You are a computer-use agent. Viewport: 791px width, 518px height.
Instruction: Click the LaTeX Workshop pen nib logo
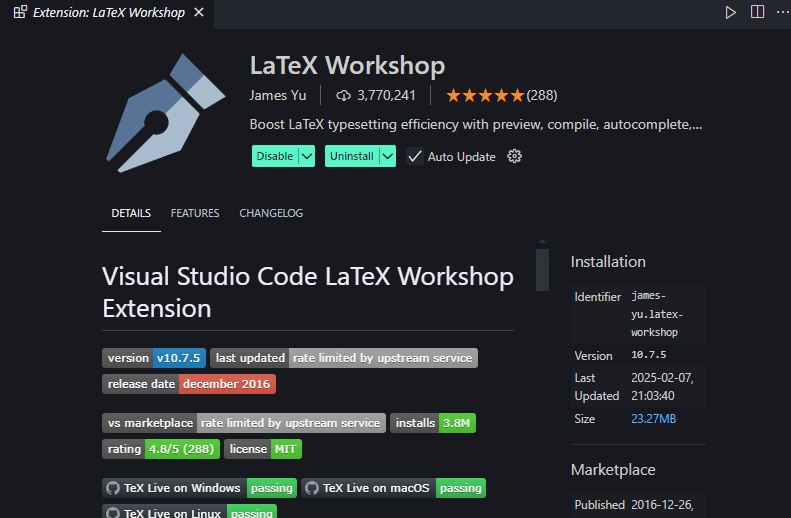point(165,113)
